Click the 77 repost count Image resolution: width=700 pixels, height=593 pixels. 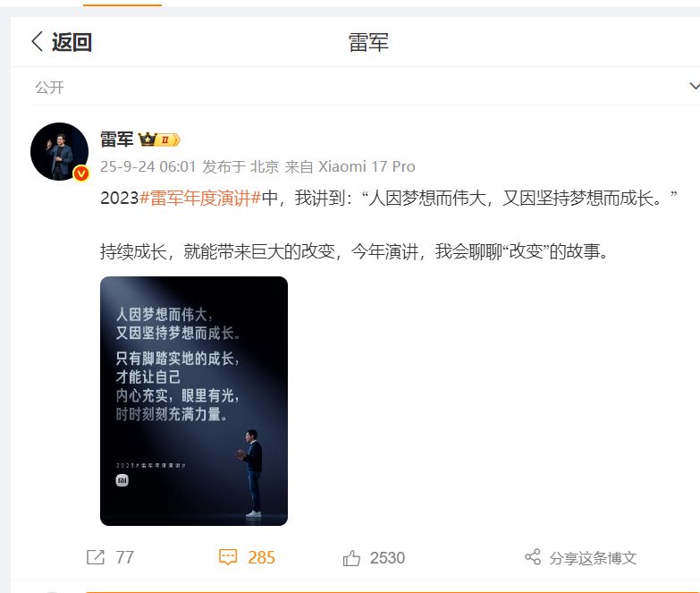(124, 557)
